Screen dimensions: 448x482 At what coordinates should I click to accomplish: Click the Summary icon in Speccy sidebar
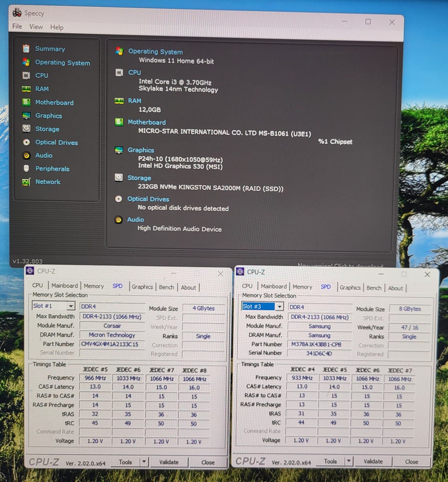pos(26,49)
